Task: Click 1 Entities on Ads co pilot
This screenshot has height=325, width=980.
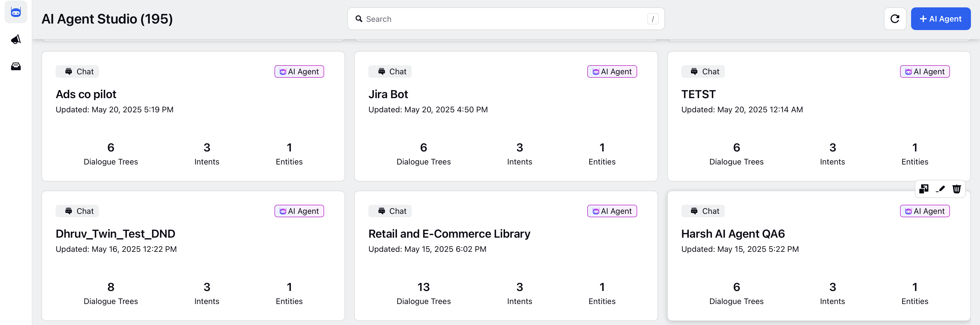Action: tap(289, 154)
